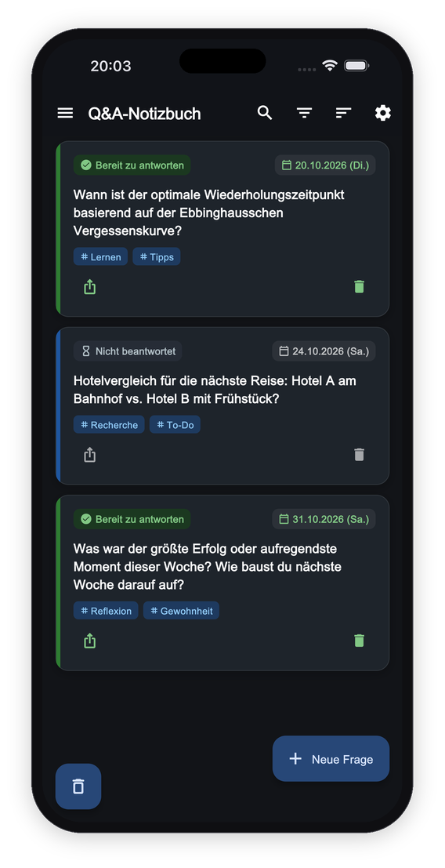The image size is (445, 868).
Task: Share the Ebbinghaus question card
Action: [89, 287]
